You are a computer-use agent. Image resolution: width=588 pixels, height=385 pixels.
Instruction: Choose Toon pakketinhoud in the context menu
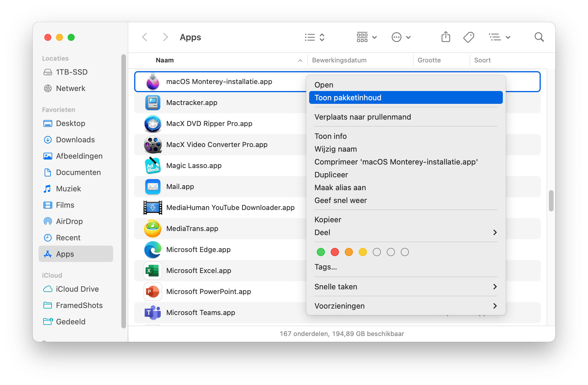(x=406, y=98)
